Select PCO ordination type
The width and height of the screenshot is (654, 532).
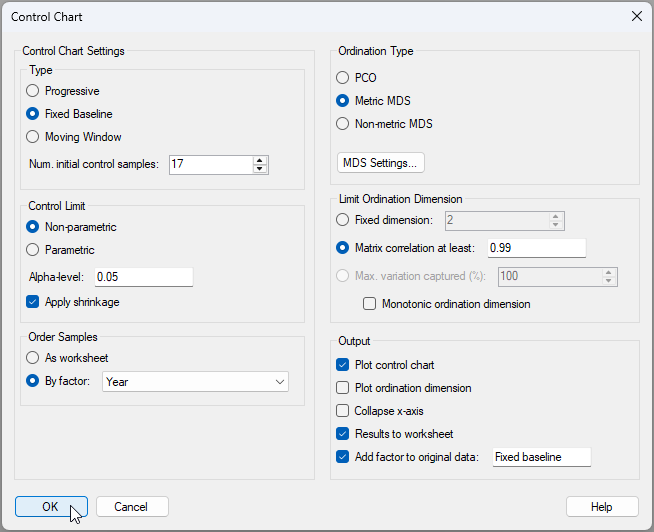[343, 77]
